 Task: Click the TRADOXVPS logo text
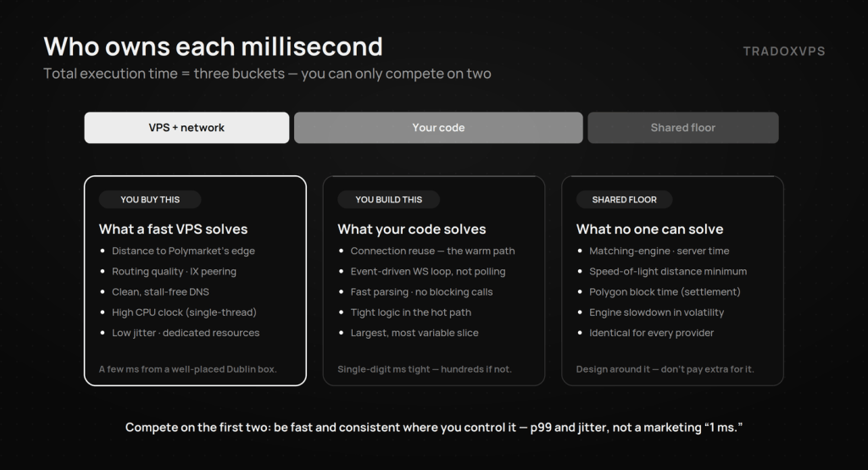(784, 52)
